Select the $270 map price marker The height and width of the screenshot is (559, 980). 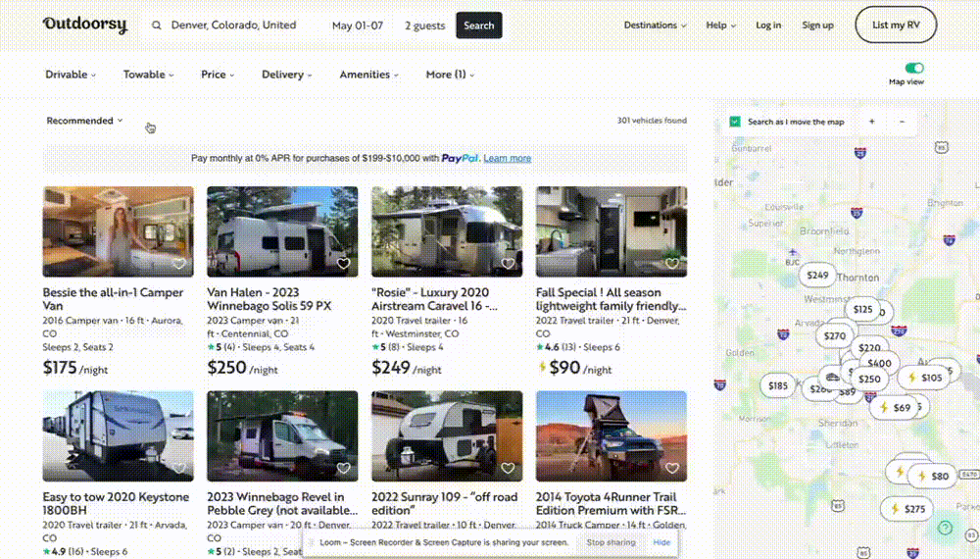[x=834, y=335]
